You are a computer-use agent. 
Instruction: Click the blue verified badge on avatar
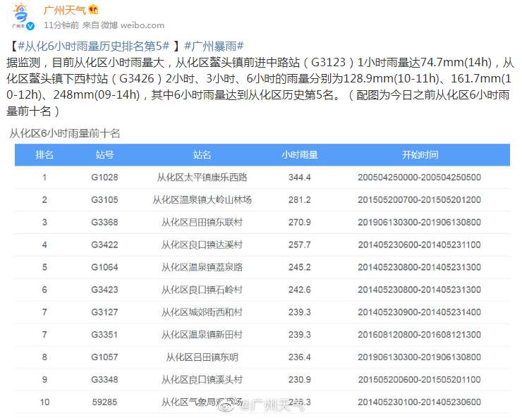[30, 25]
